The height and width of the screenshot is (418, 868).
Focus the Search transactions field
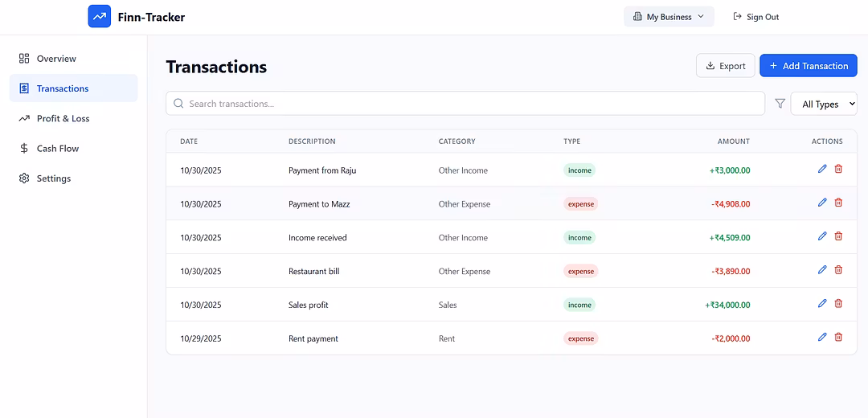click(x=466, y=104)
